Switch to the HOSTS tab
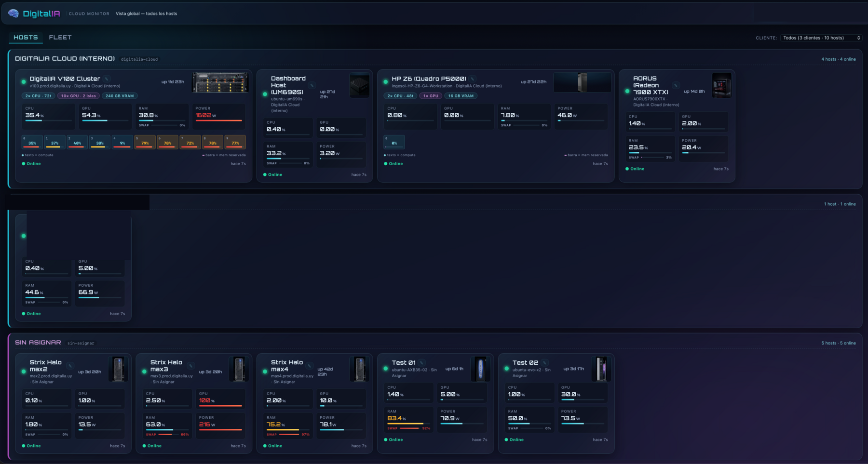The width and height of the screenshot is (868, 464). tap(26, 37)
